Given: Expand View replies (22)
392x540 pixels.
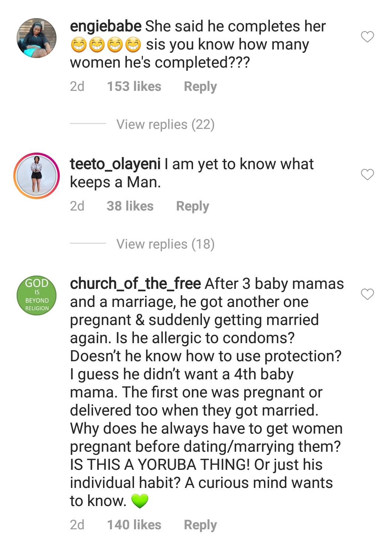Looking at the screenshot, I should pos(165,124).
